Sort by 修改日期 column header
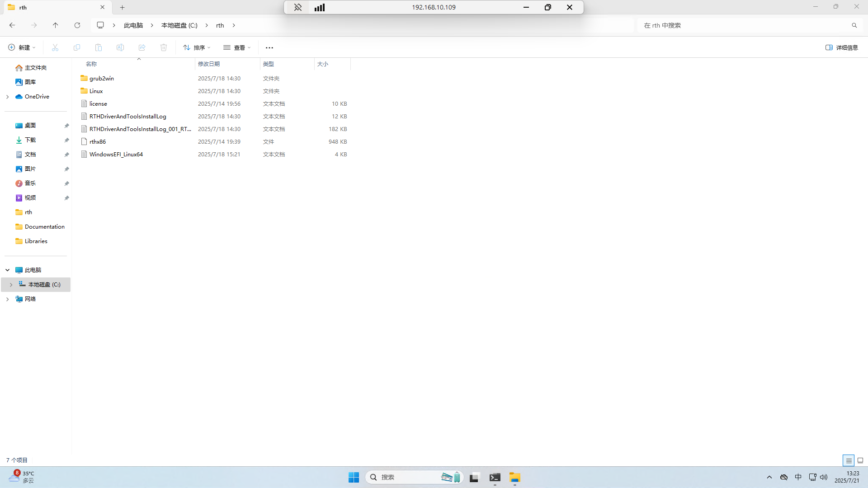Viewport: 868px width, 488px height. point(209,64)
